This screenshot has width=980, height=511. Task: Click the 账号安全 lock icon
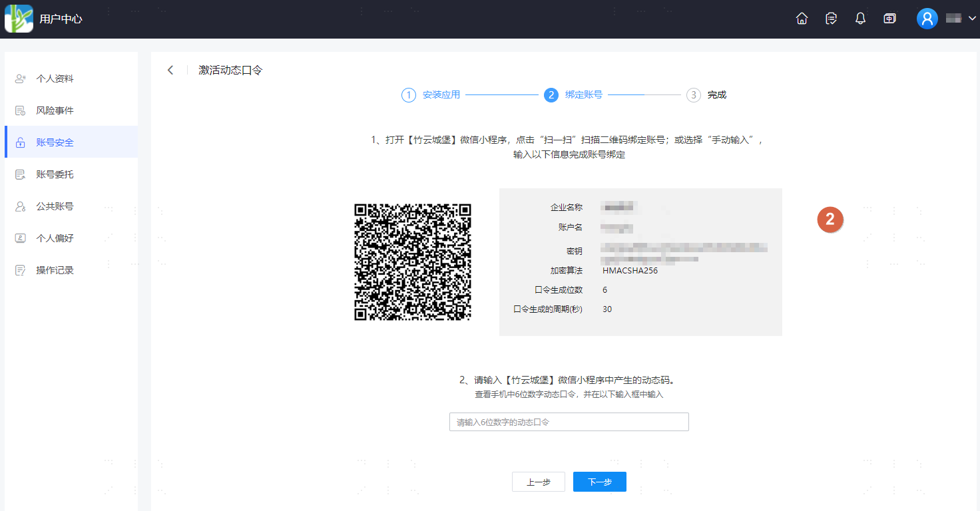20,142
